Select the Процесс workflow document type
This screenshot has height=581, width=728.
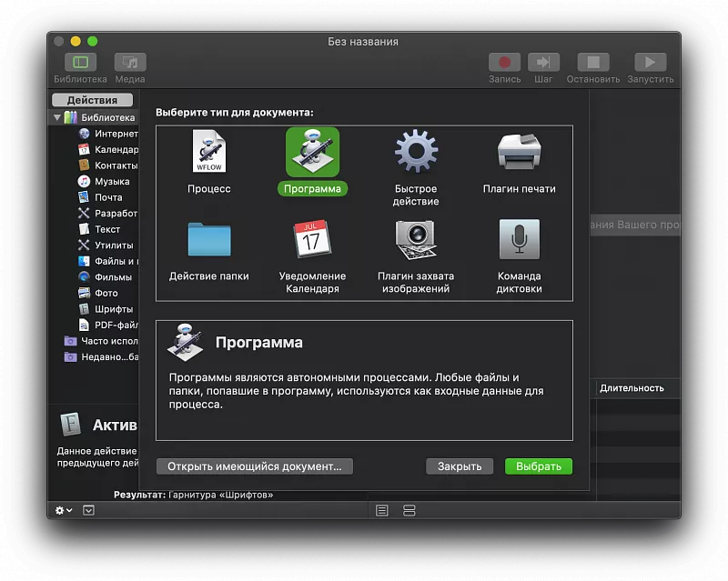pos(208,153)
